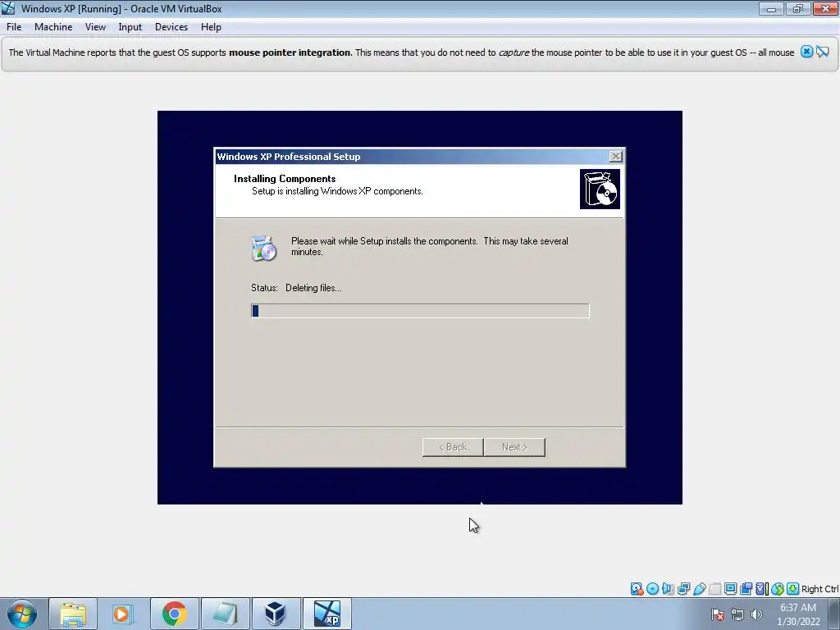840x630 pixels.
Task: Click the CPU virtualization status icon
Action: pos(761,589)
